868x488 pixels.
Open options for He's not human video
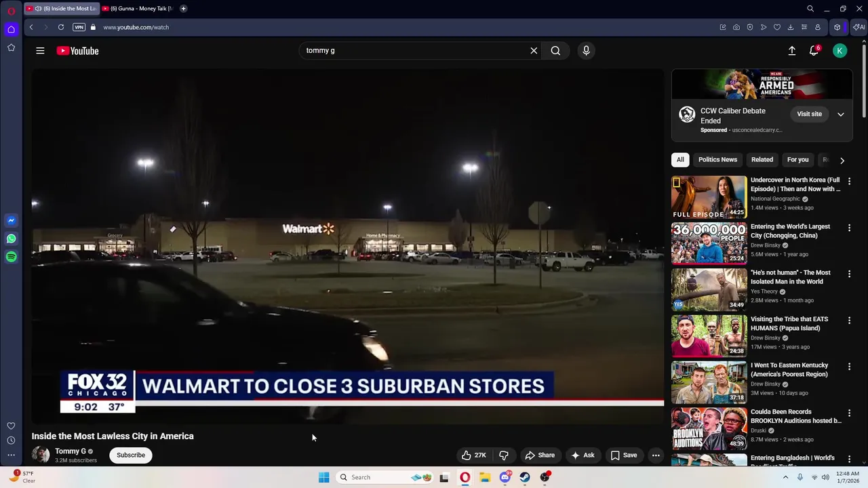pos(849,274)
